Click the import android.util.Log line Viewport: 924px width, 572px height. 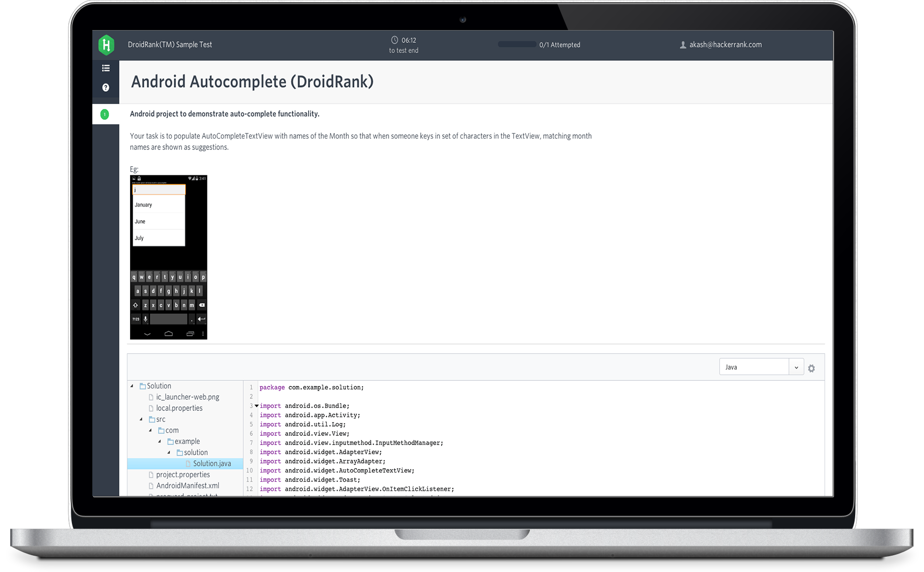coord(303,425)
